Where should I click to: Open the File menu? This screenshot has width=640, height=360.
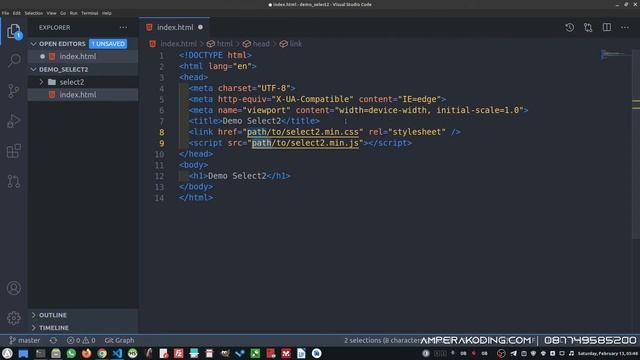(5, 13)
